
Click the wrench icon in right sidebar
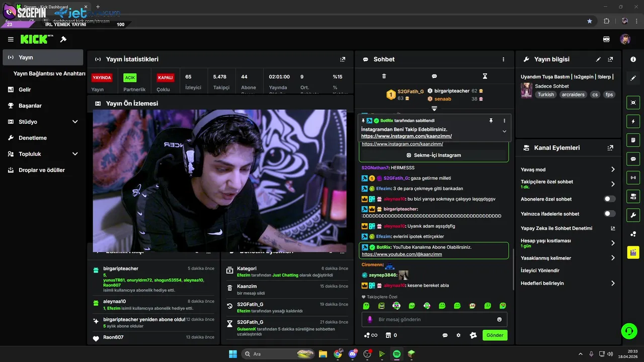tap(633, 215)
